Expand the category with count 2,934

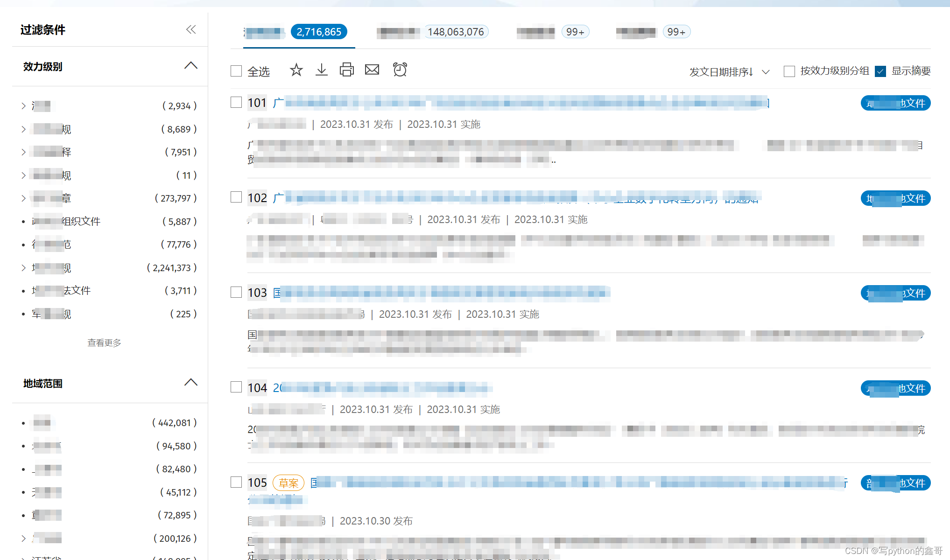(23, 106)
